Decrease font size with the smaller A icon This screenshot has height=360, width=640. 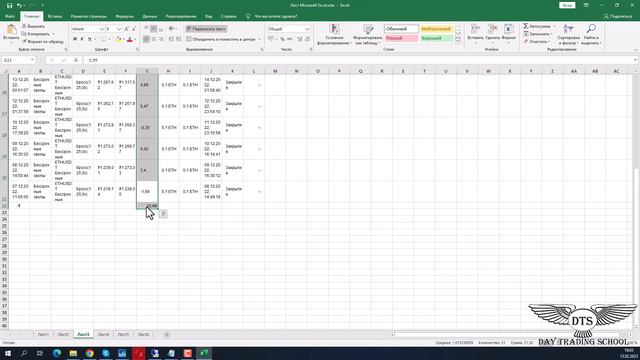pyautogui.click(x=134, y=29)
